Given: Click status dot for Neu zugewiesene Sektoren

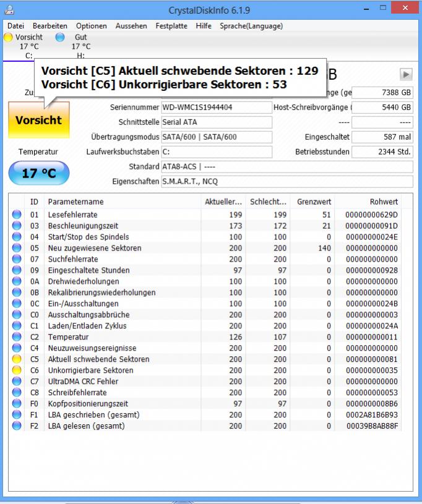Looking at the screenshot, I should (17, 248).
